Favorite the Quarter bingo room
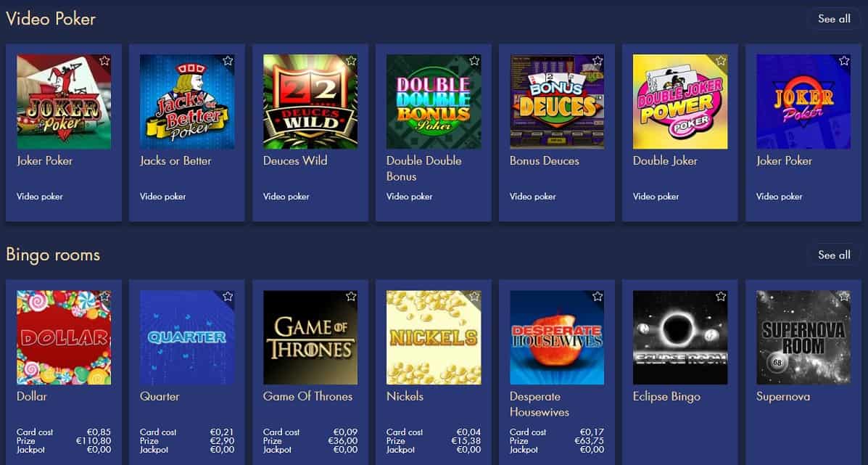Viewport: 868px width, 465px height. 228,297
